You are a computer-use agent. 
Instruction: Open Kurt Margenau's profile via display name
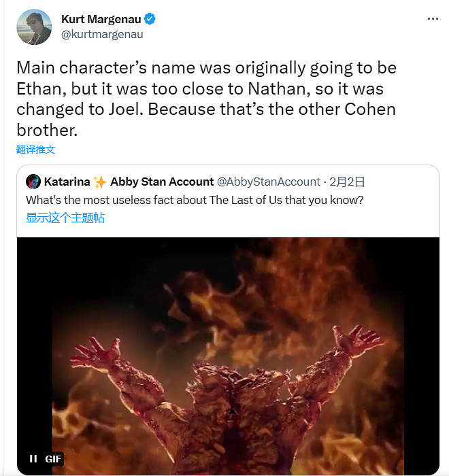pyautogui.click(x=101, y=20)
